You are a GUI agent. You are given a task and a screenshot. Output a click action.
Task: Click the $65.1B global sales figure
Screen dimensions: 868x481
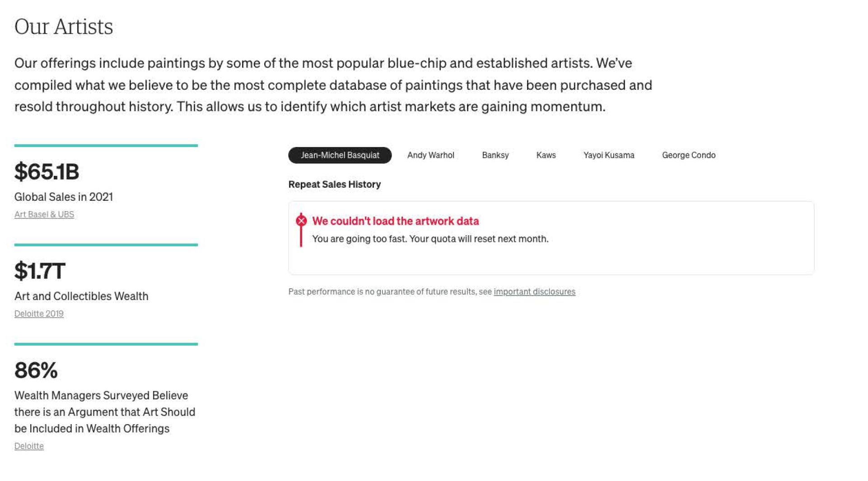(47, 171)
